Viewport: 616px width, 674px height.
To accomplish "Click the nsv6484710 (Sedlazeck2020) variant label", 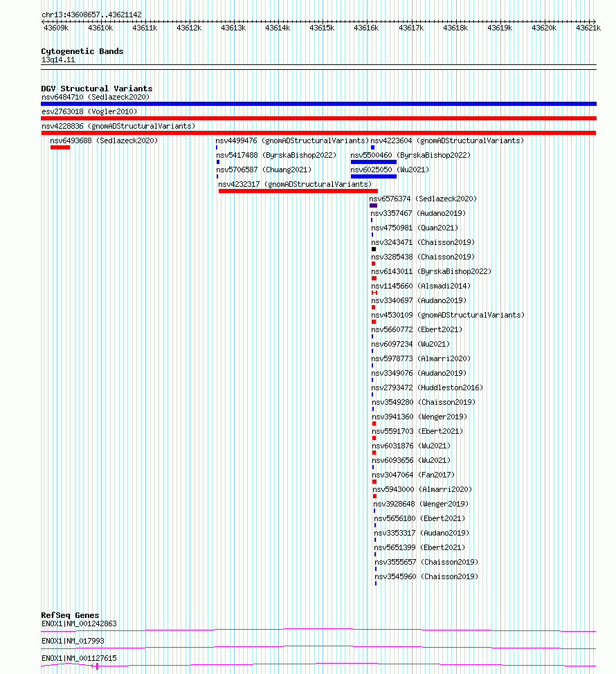I will pos(96,97).
